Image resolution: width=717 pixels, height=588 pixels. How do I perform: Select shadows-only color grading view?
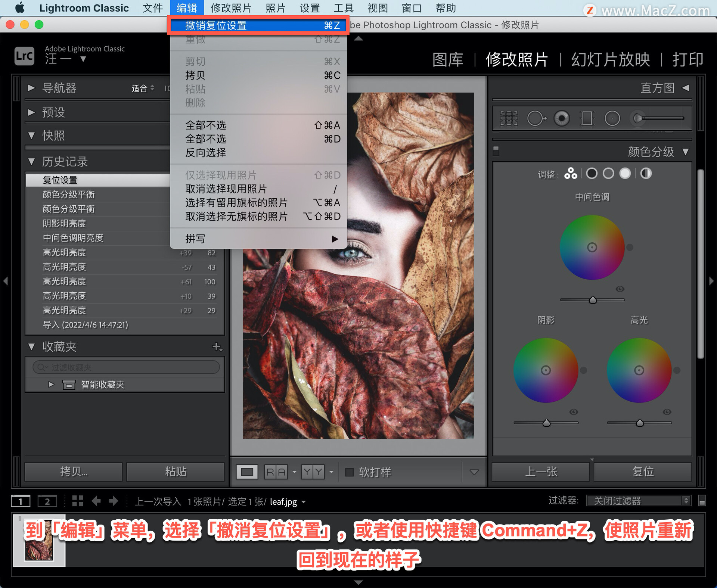coord(592,174)
